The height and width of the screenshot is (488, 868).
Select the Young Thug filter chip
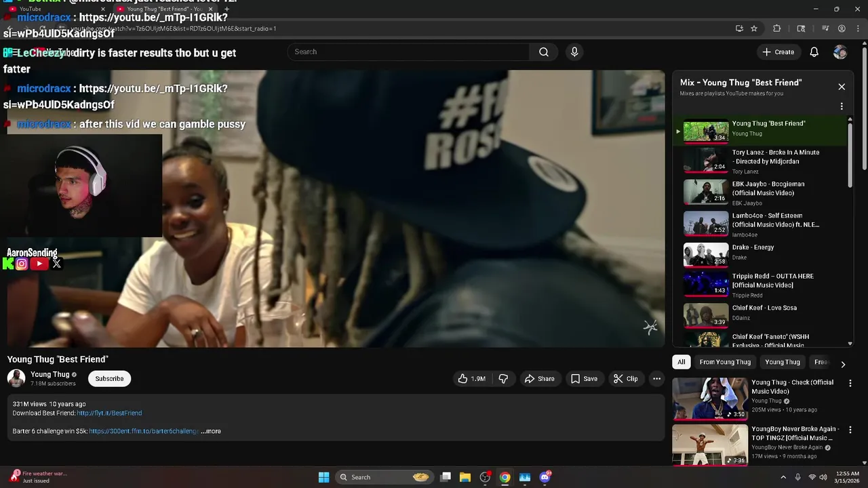click(x=783, y=362)
